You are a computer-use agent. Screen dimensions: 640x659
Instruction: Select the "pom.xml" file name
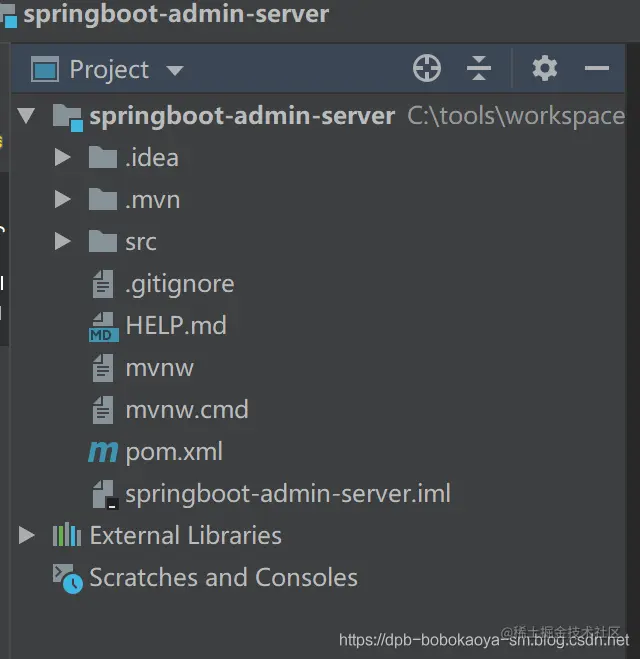(174, 453)
